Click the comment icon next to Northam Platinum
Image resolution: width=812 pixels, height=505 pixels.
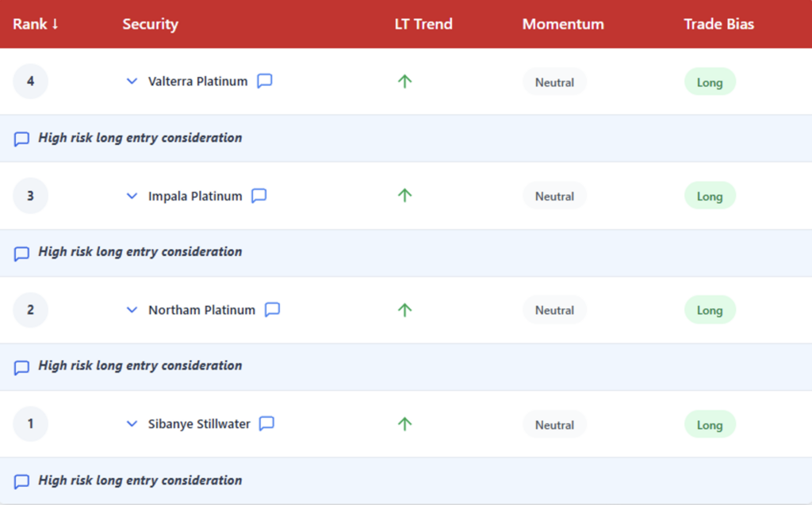tap(272, 310)
